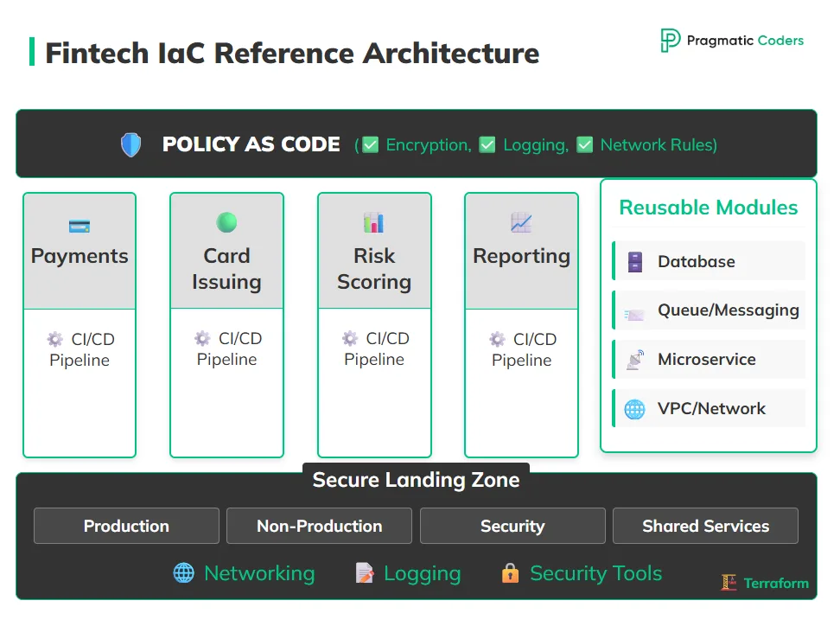The width and height of the screenshot is (840, 639).
Task: Switch to the Non-Production environment
Action: 319,526
